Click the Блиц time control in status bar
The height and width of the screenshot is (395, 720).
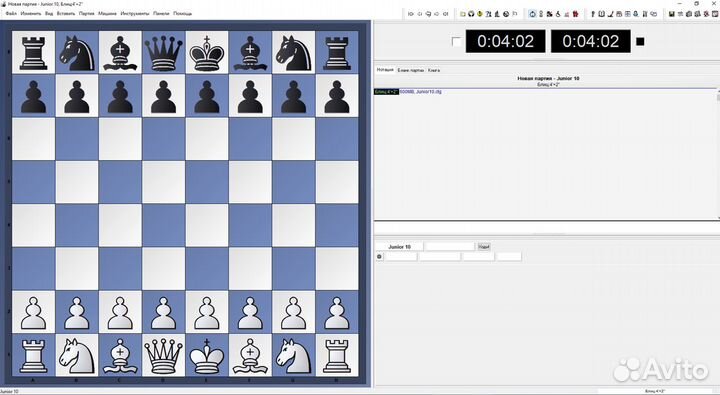(655, 391)
